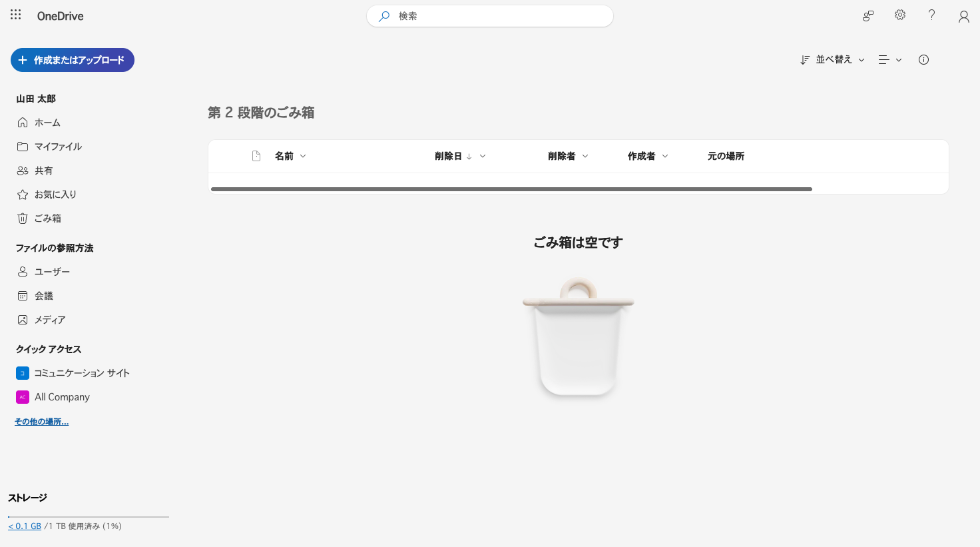
Task: Open マイファイル in sidebar
Action: (89, 147)
